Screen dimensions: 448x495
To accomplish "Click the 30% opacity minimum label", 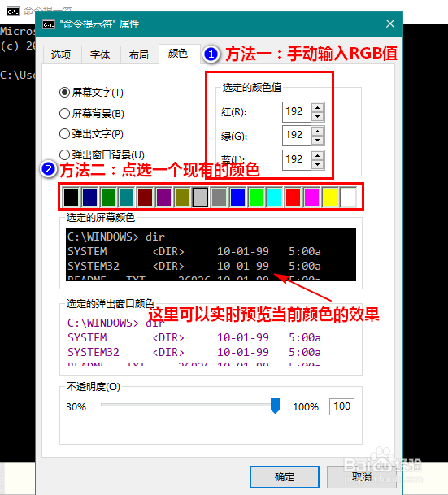I will point(76,406).
